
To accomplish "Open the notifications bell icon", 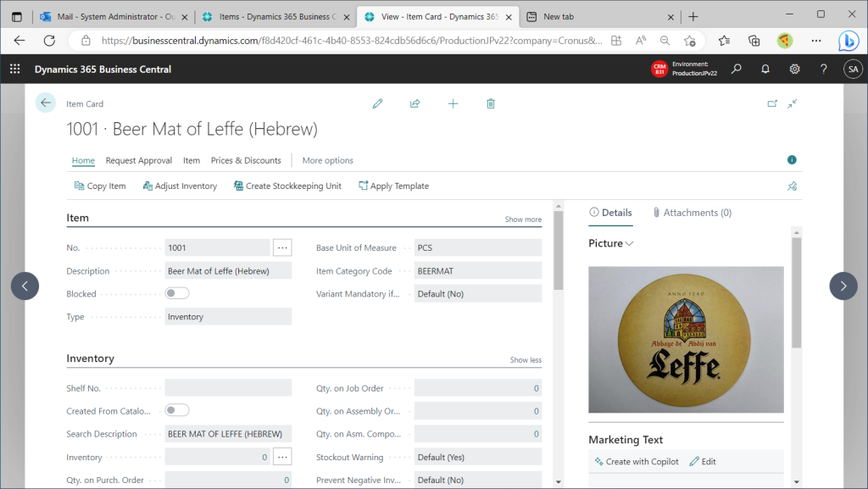I will click(765, 69).
